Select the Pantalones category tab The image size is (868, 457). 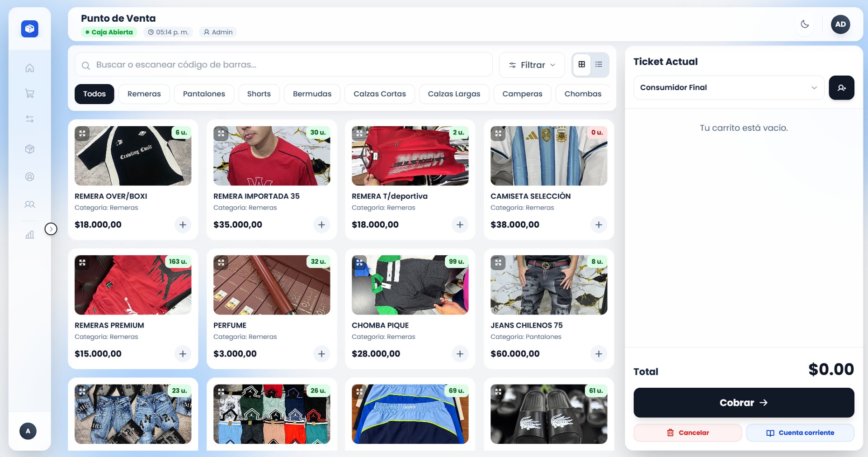[204, 94]
